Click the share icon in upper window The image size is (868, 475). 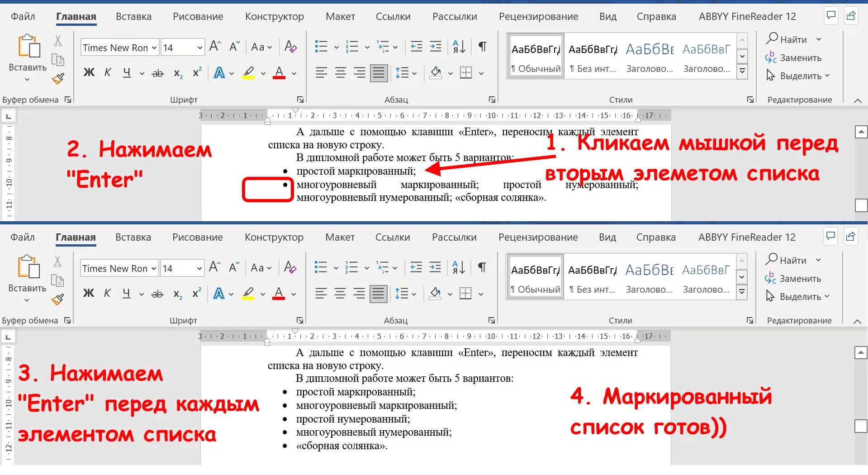(x=851, y=15)
